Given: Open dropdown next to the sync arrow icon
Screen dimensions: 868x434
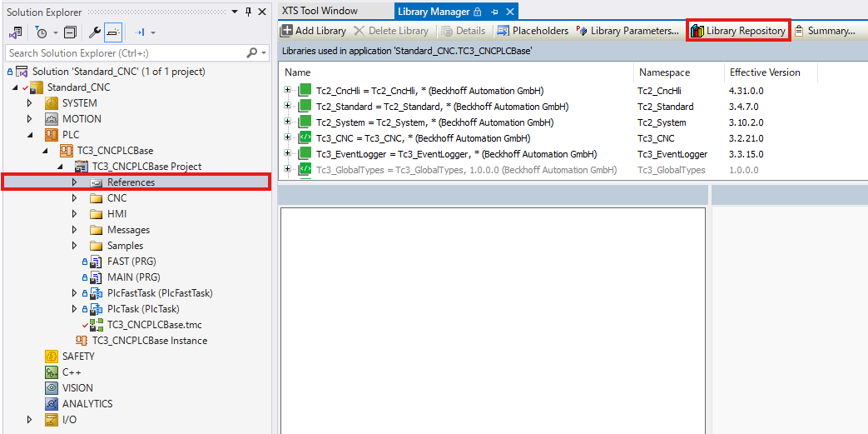Looking at the screenshot, I should (x=153, y=33).
